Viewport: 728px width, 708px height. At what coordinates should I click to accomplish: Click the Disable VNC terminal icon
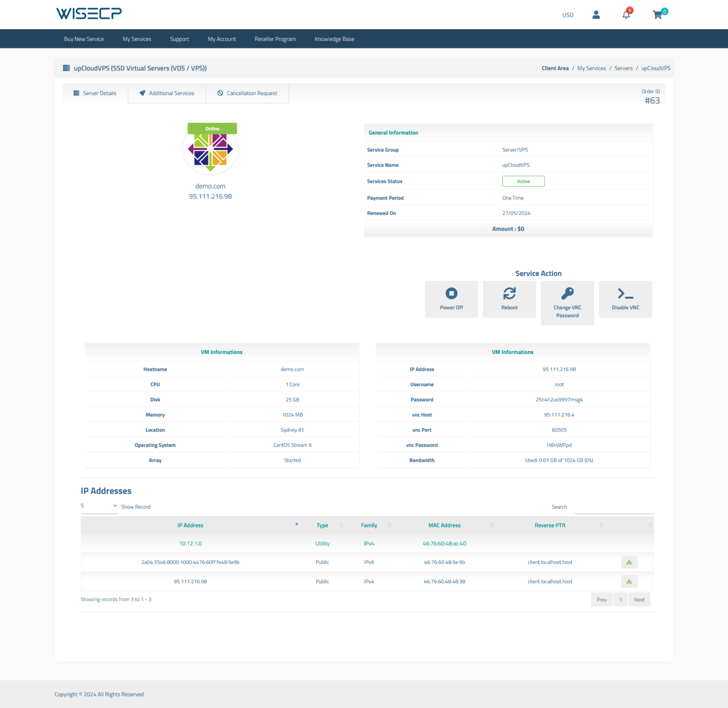pyautogui.click(x=626, y=293)
